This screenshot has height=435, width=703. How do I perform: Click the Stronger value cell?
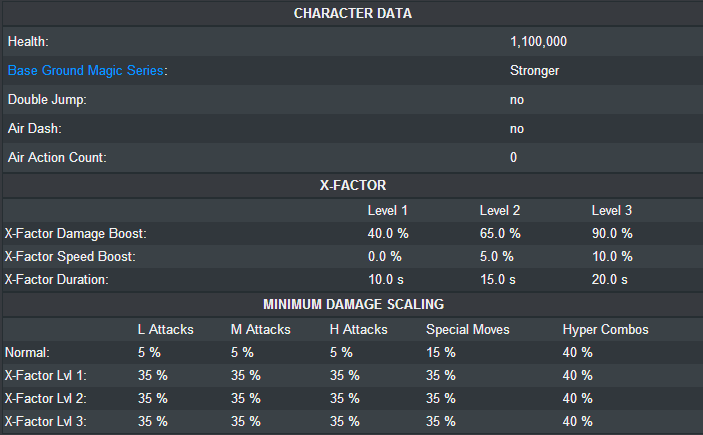tap(534, 71)
